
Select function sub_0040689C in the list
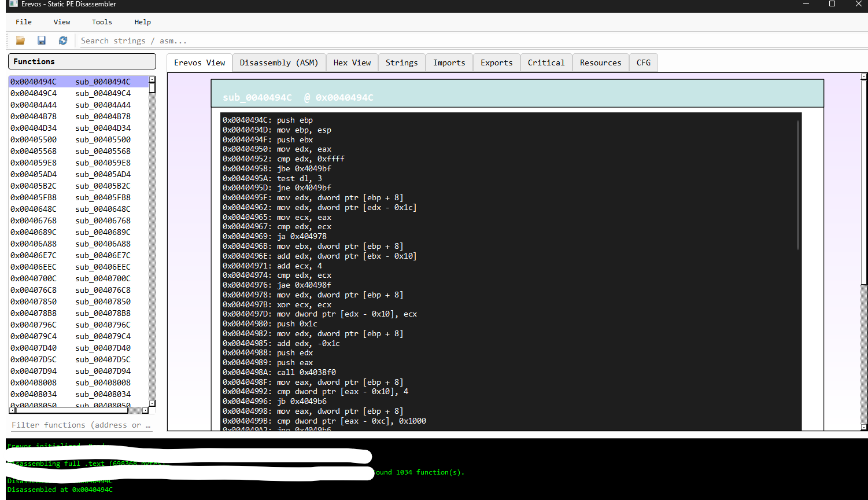click(x=79, y=232)
